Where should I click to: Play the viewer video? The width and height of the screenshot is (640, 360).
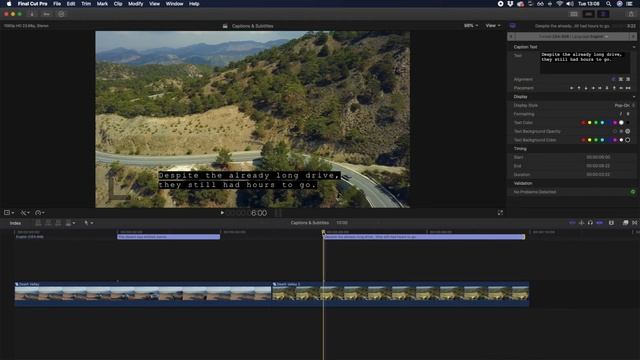[222, 213]
